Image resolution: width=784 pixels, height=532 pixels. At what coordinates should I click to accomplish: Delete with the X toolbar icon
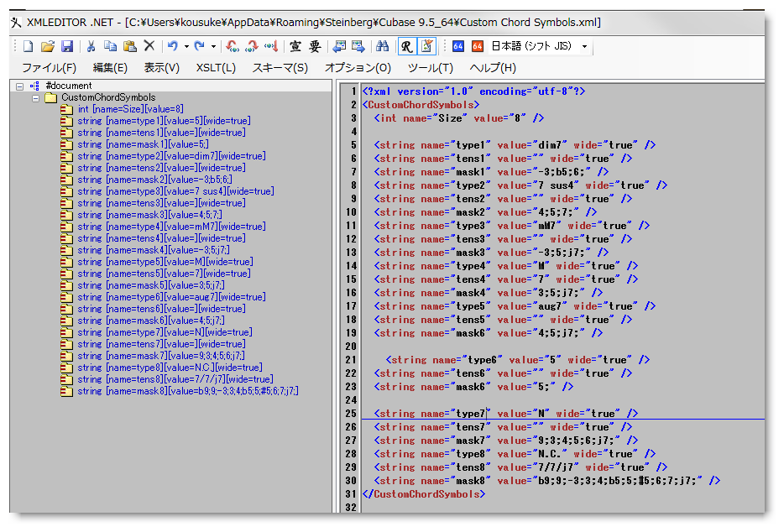tap(149, 46)
